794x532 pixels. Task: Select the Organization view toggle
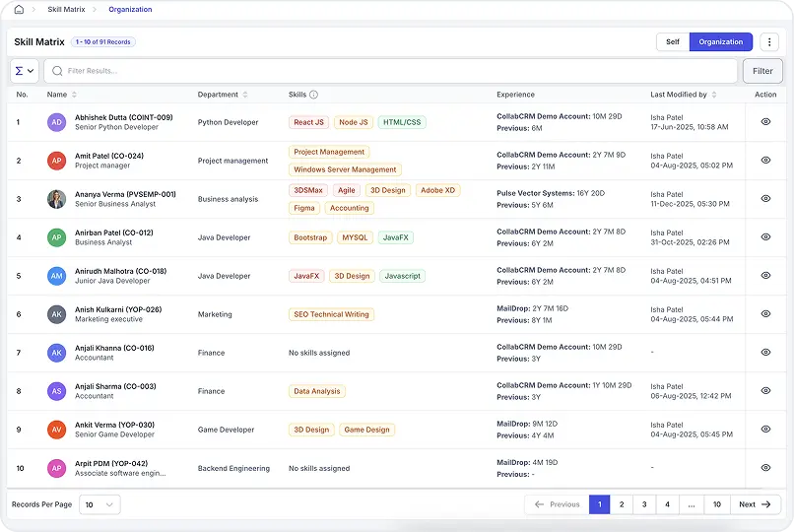pyautogui.click(x=720, y=42)
